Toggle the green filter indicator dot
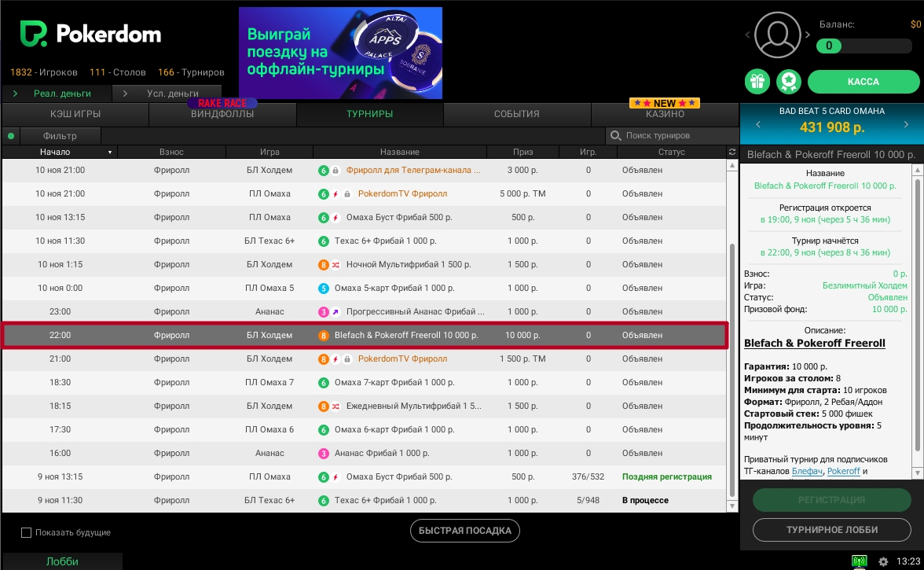This screenshot has height=570, width=924. point(11,136)
